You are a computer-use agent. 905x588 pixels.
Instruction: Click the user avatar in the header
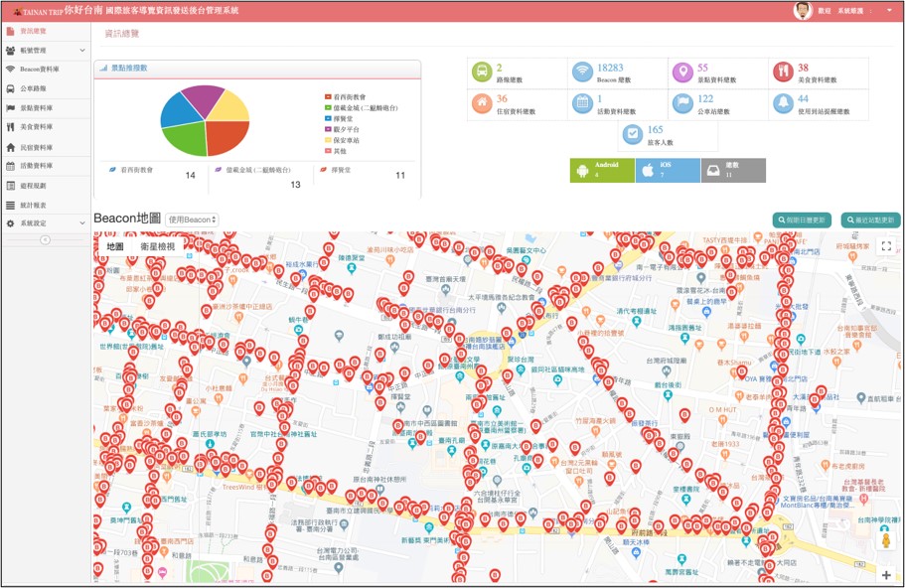tap(803, 10)
